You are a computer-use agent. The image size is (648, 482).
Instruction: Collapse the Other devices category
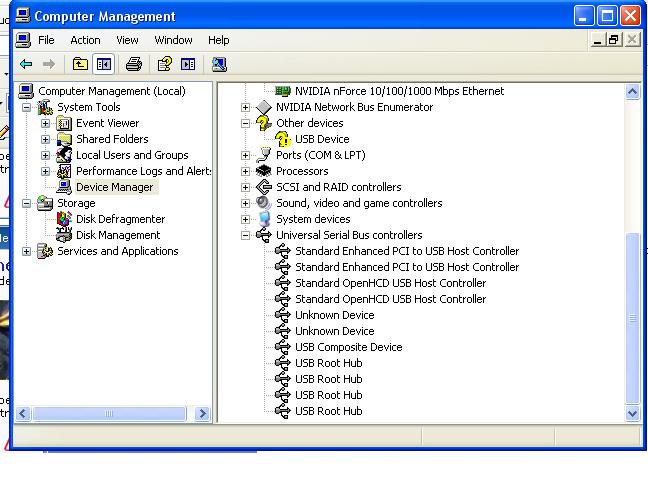click(x=245, y=123)
